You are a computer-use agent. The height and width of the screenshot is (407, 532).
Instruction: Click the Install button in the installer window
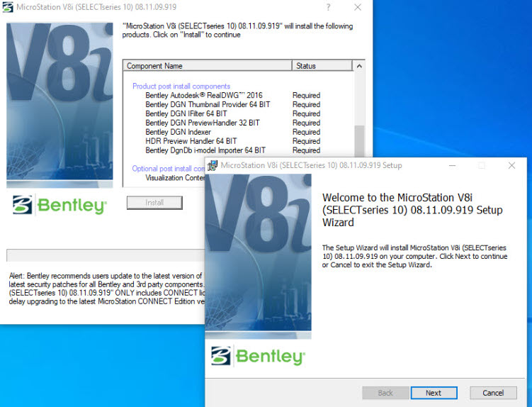click(154, 203)
